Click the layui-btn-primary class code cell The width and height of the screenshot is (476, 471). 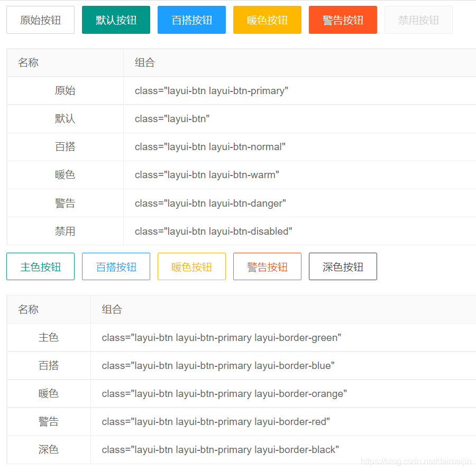click(211, 91)
